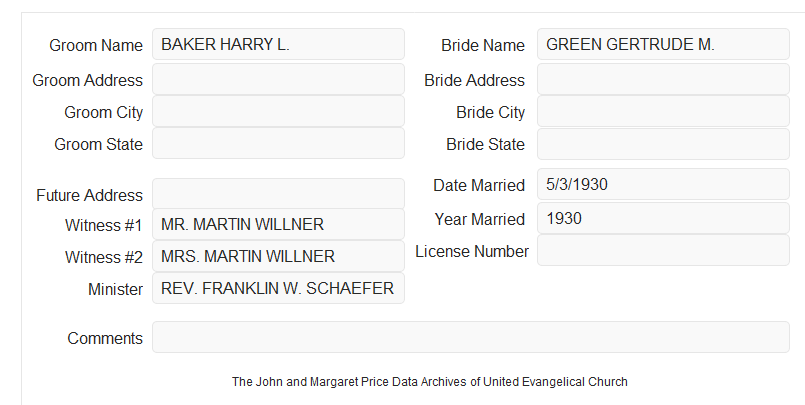805x405 pixels.
Task: Click the Bride City field
Action: [x=663, y=111]
